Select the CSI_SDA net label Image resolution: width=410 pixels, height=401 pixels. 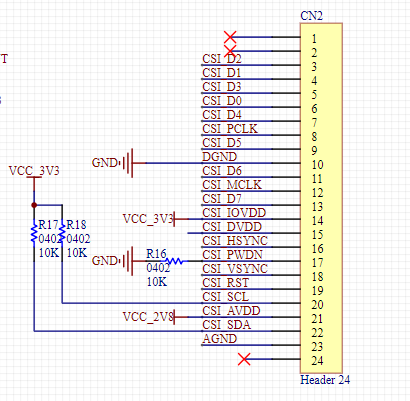point(226,325)
